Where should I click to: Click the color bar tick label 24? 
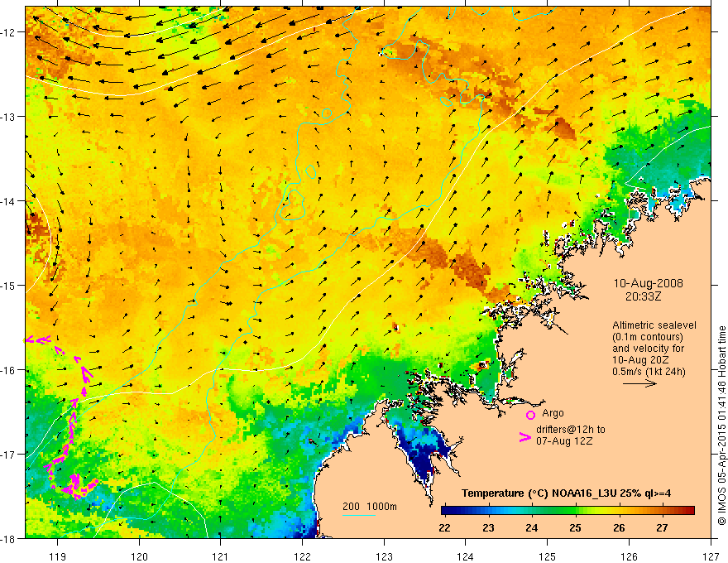(532, 527)
